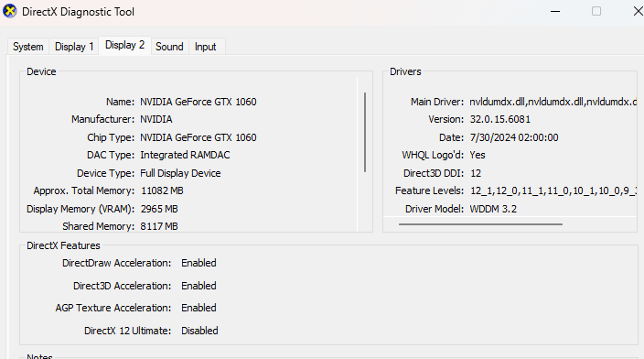Viewport: 644px width, 359px height.
Task: Select the Display 2 tab
Action: click(x=124, y=45)
